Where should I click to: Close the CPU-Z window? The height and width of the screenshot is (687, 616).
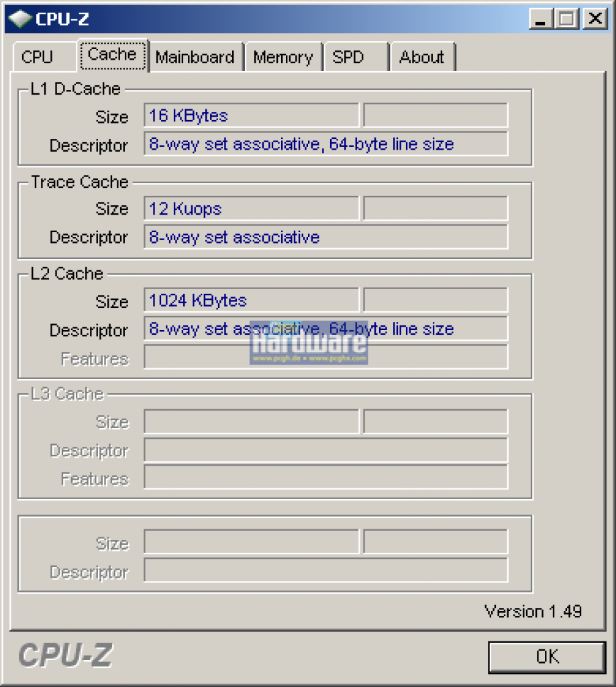[595, 19]
